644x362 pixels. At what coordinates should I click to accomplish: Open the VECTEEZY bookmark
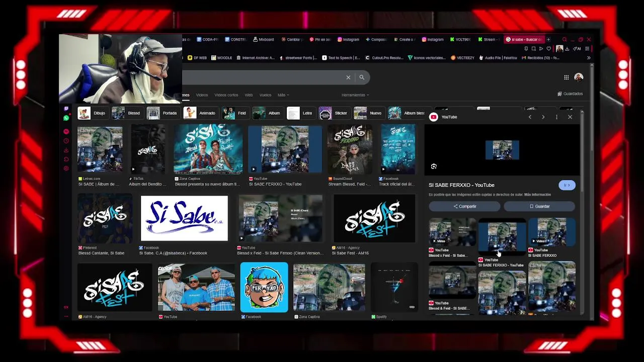tap(463, 58)
